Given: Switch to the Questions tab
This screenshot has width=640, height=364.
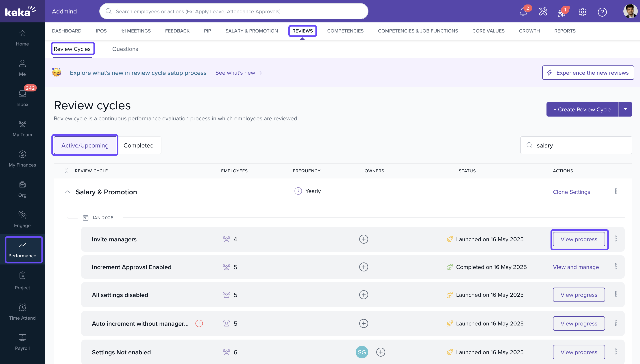Looking at the screenshot, I should coord(125,49).
